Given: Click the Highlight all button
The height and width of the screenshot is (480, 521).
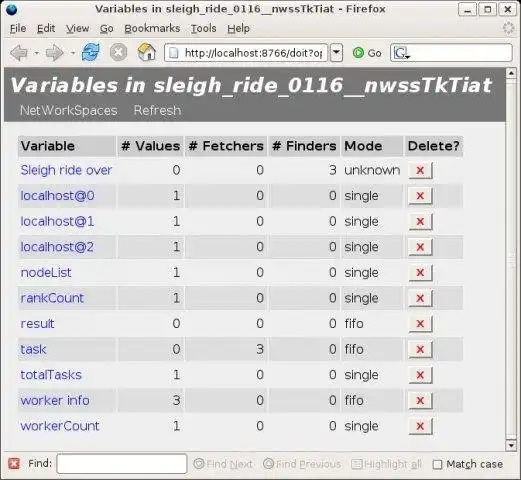Looking at the screenshot, I should tap(387, 464).
